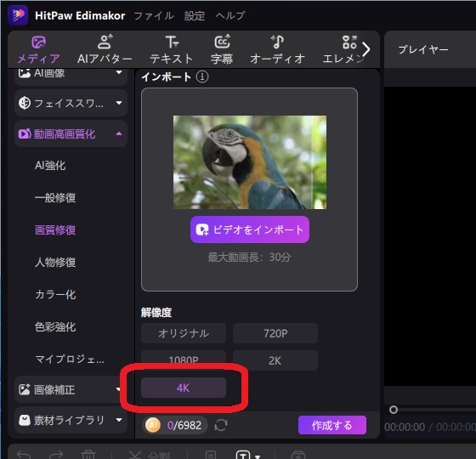
Task: Select 一般修復 in the sidebar
Action: 55,197
